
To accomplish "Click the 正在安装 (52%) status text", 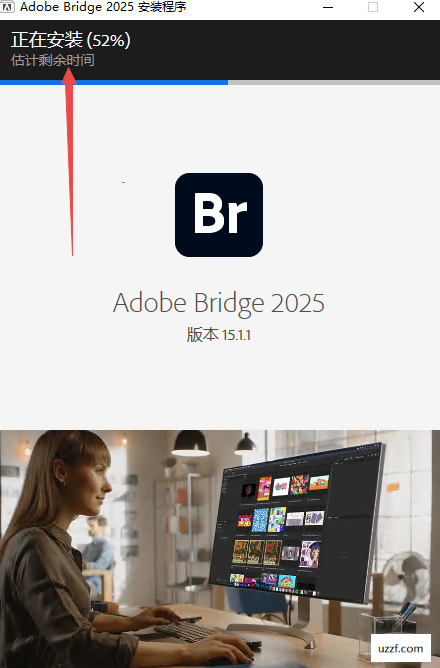I will click(71, 40).
